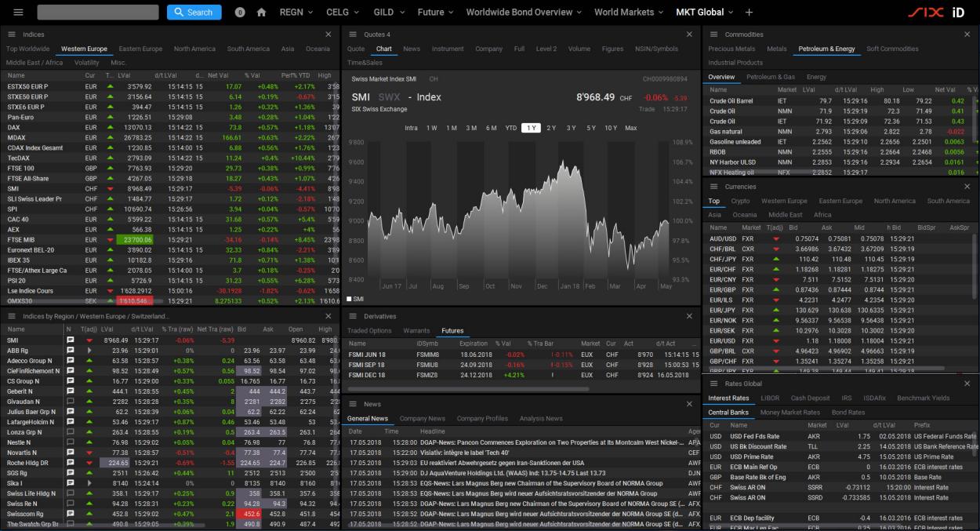Open the notification counter showing 0
Image resolution: width=980 pixels, height=531 pixels.
point(240,13)
